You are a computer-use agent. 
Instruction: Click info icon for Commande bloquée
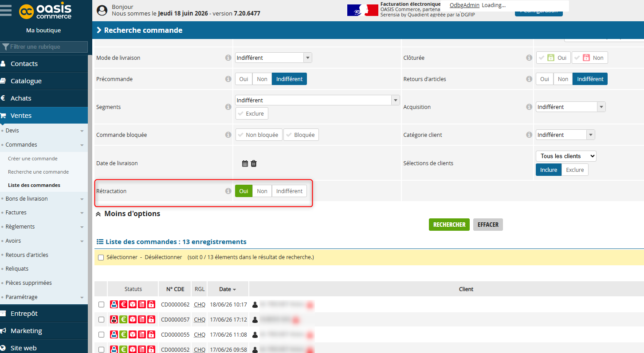(x=228, y=135)
